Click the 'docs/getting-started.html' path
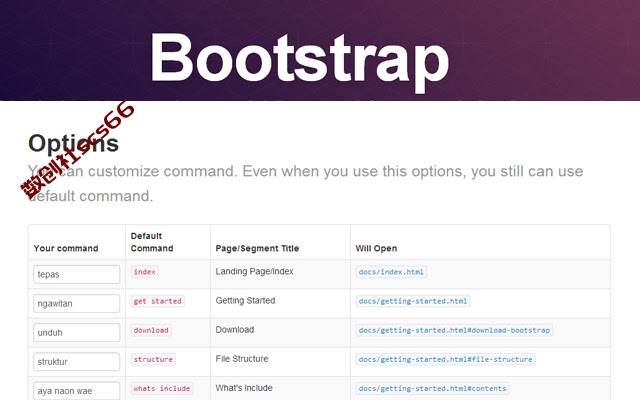 click(413, 301)
